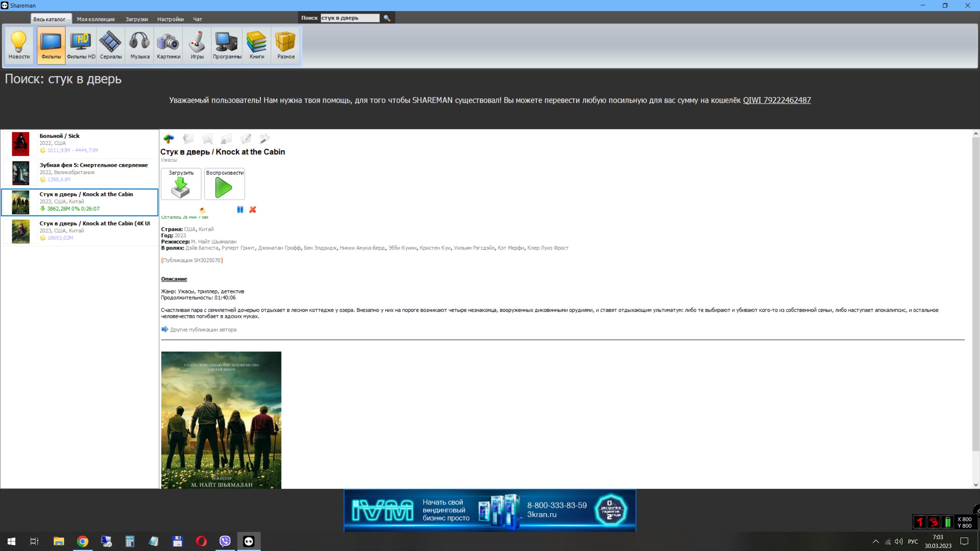Open the volume control in system tray
Screen dimensions: 980x551
point(899,541)
